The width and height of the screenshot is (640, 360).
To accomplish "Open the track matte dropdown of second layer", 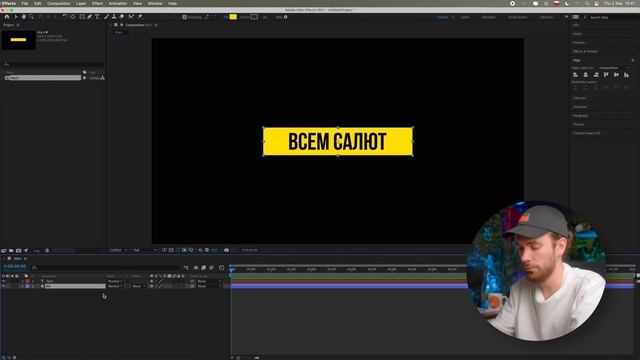I will pos(139,286).
